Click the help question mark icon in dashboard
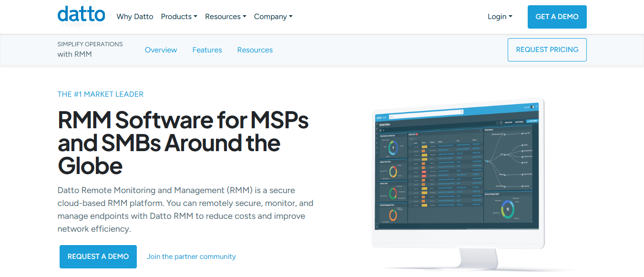The height and width of the screenshot is (277, 644). (501, 123)
